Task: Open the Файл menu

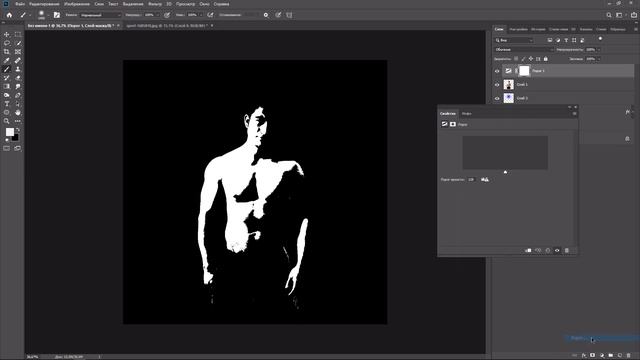Action: coord(20,4)
